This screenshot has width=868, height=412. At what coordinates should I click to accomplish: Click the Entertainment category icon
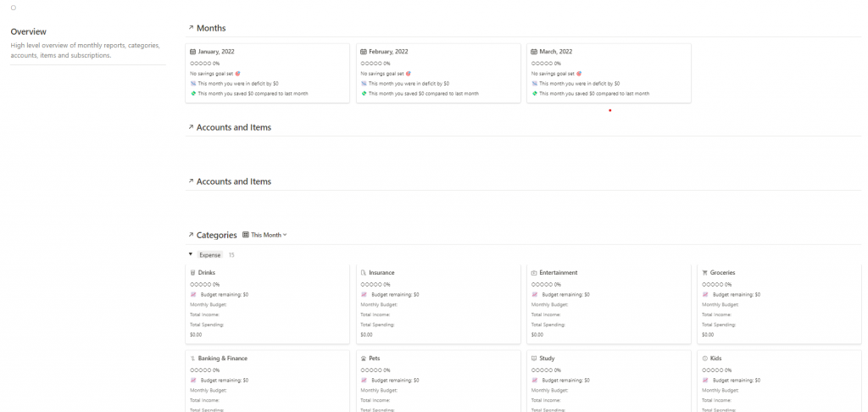click(x=534, y=273)
